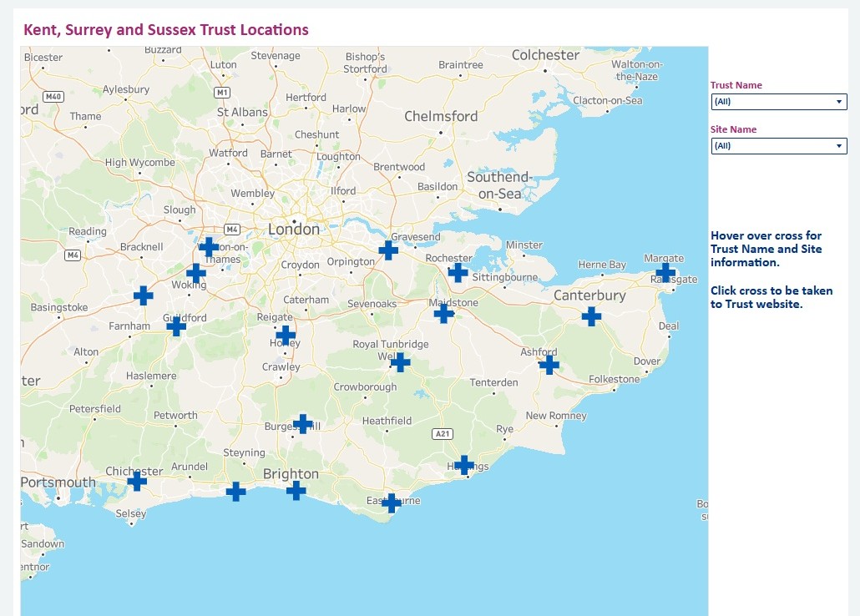Image resolution: width=860 pixels, height=616 pixels.
Task: Select the cross near Kingston-on-Thames
Action: point(209,246)
